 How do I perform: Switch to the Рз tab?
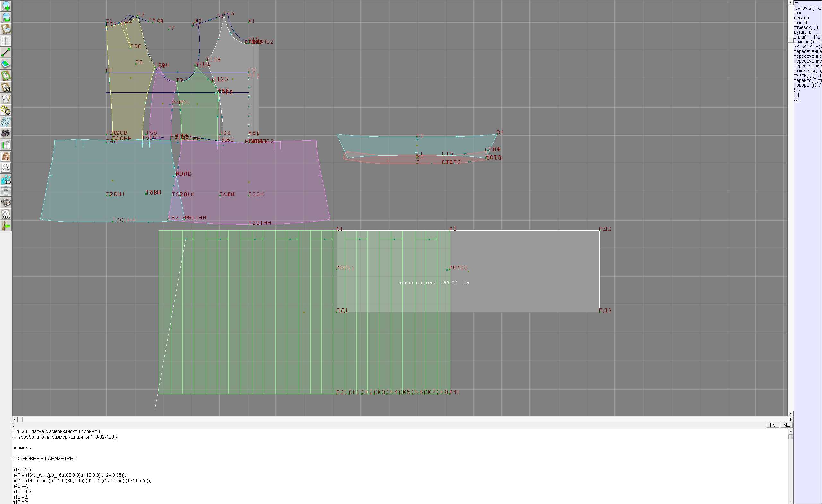click(773, 425)
